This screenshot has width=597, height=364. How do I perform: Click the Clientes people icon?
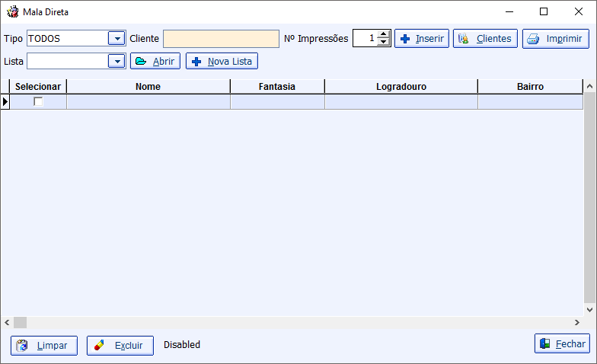pyautogui.click(x=463, y=38)
